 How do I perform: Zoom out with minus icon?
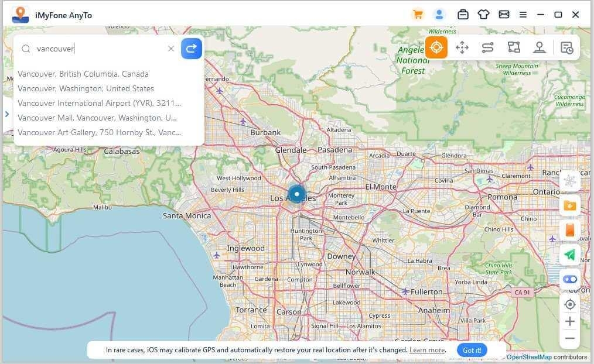point(570,338)
